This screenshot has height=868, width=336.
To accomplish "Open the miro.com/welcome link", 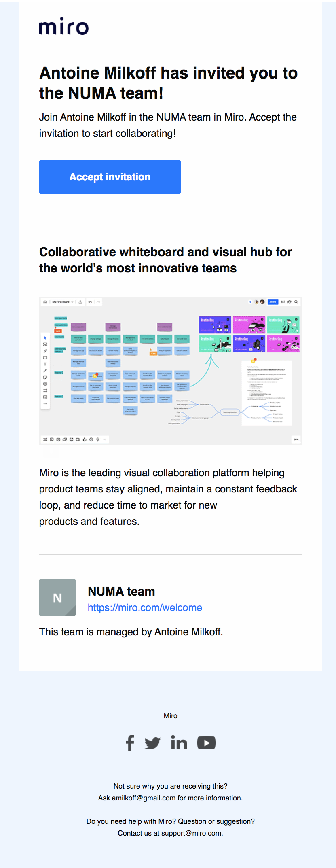I will 145,607.
